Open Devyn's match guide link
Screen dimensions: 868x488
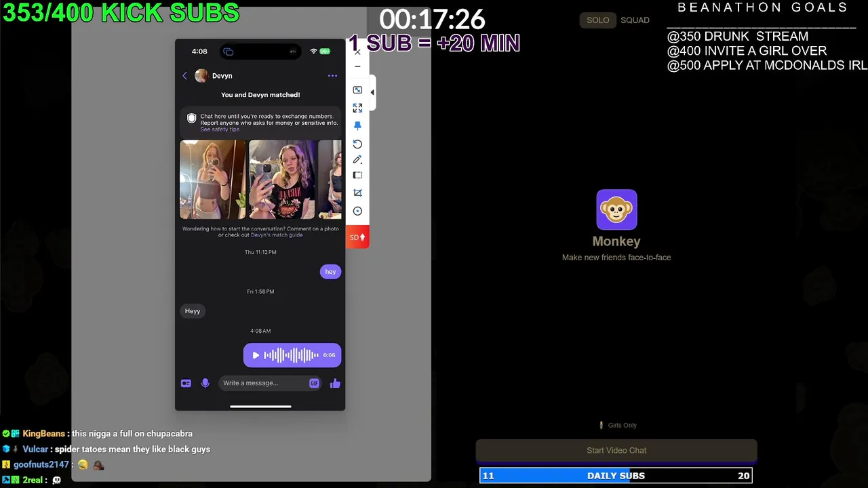click(277, 235)
